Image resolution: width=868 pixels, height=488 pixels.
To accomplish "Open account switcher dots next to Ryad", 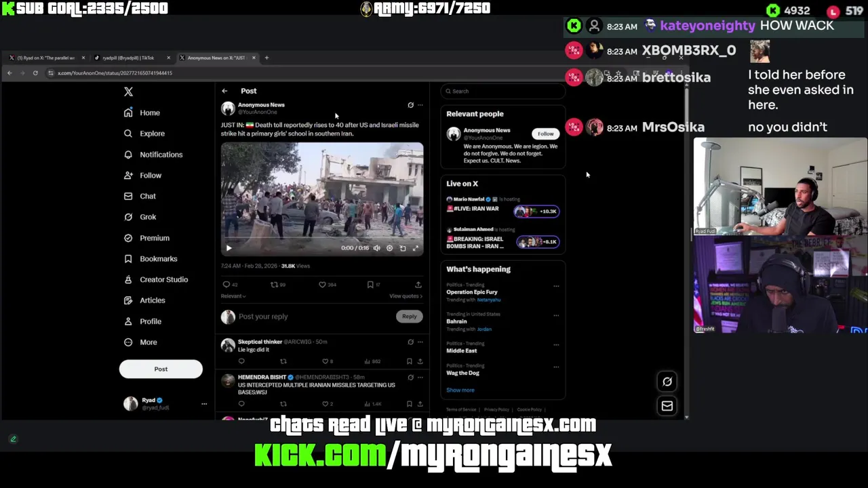I will point(203,404).
